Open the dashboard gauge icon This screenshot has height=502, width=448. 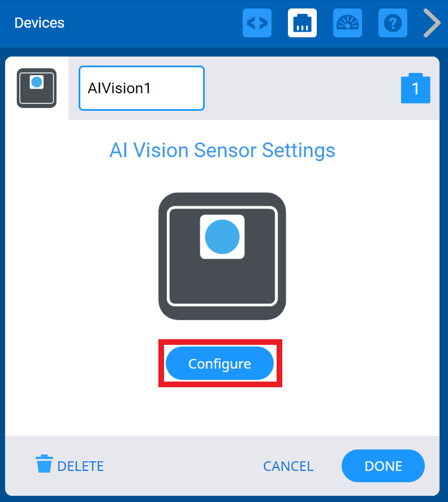point(347,23)
